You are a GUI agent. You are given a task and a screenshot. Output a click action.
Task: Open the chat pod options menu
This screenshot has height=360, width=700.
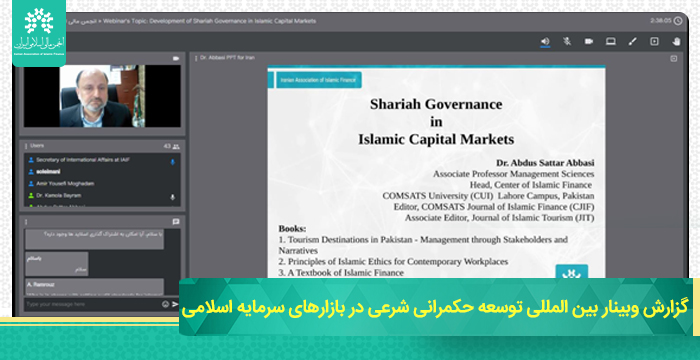(26, 222)
